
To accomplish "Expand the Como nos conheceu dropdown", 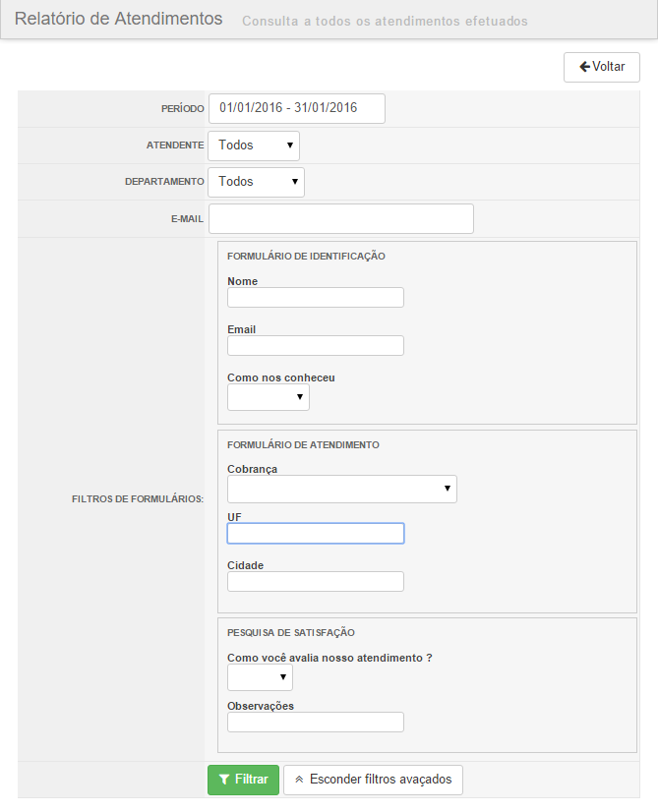I will pyautogui.click(x=269, y=397).
